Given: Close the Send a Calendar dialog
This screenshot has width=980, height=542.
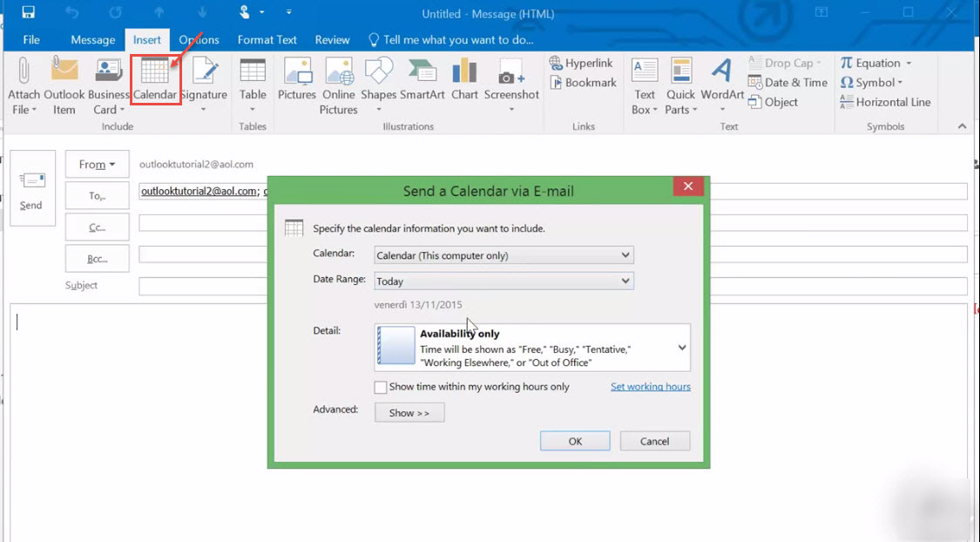Looking at the screenshot, I should pyautogui.click(x=688, y=186).
